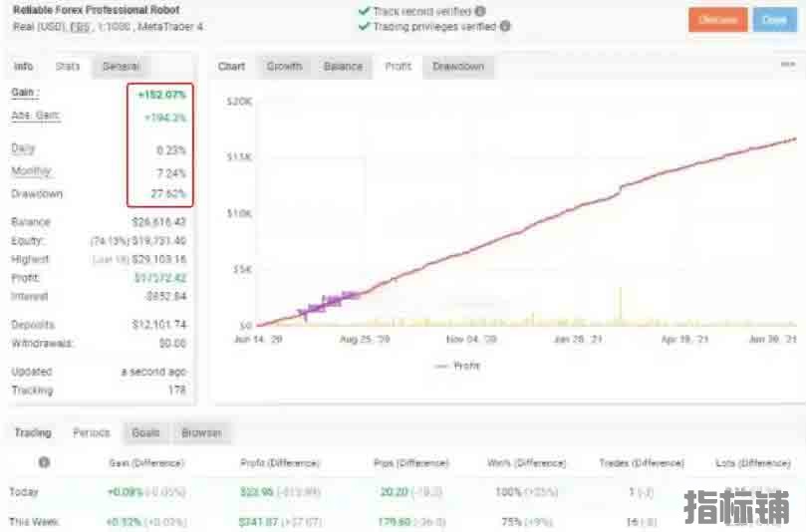This screenshot has height=532, width=806.
Task: Click info icon beside Trading privileges verified
Action: coord(504,27)
